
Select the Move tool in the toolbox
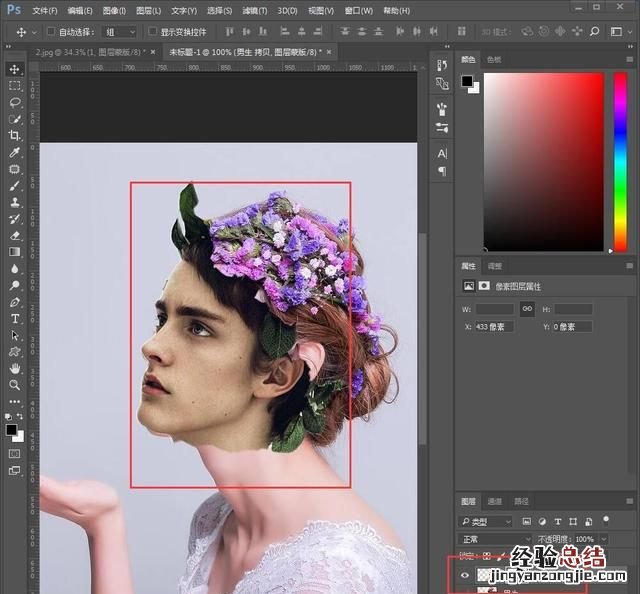pyautogui.click(x=15, y=69)
